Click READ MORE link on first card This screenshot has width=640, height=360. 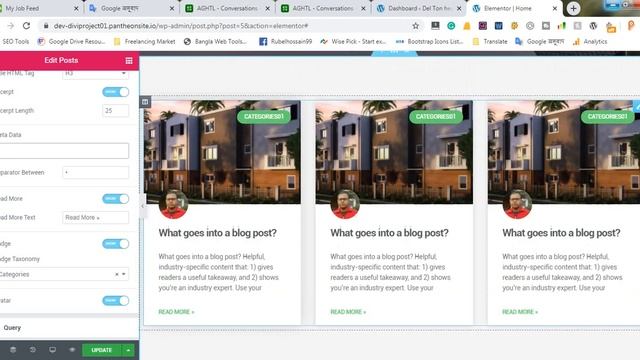pos(176,312)
